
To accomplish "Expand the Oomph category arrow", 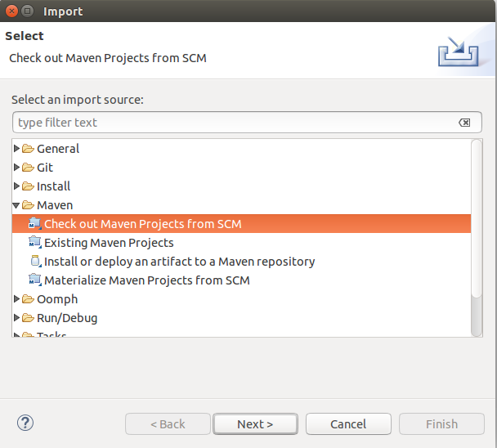I will click(x=17, y=299).
